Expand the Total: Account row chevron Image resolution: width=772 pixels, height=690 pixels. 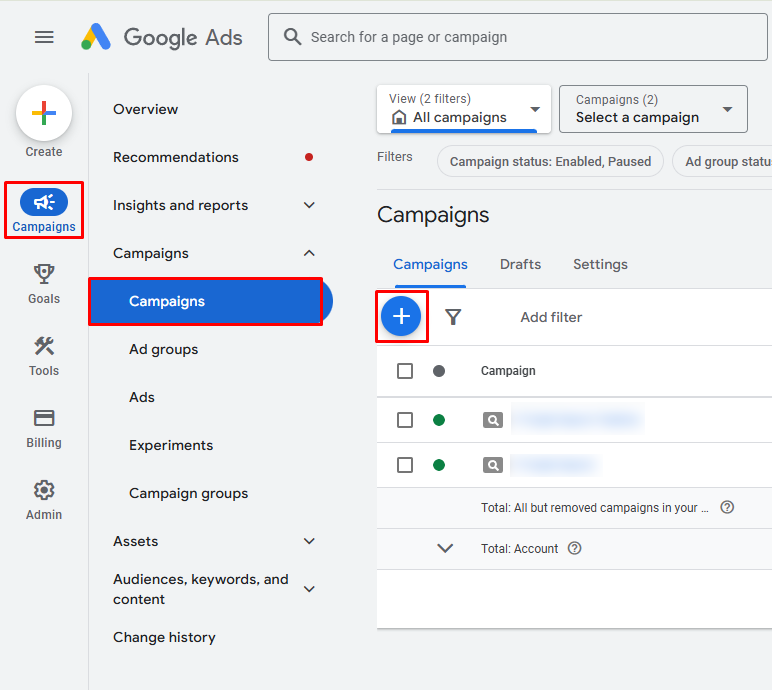coord(445,548)
